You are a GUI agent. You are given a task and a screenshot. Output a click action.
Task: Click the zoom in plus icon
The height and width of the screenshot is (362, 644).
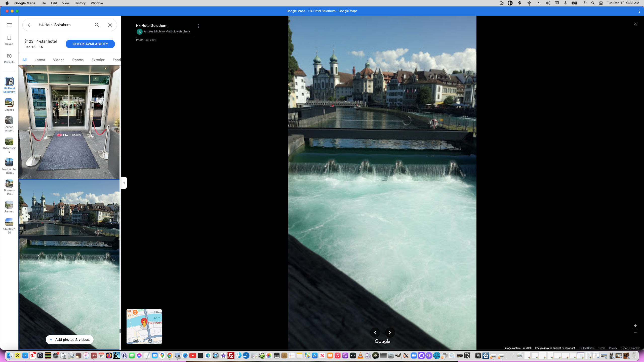[x=635, y=326]
